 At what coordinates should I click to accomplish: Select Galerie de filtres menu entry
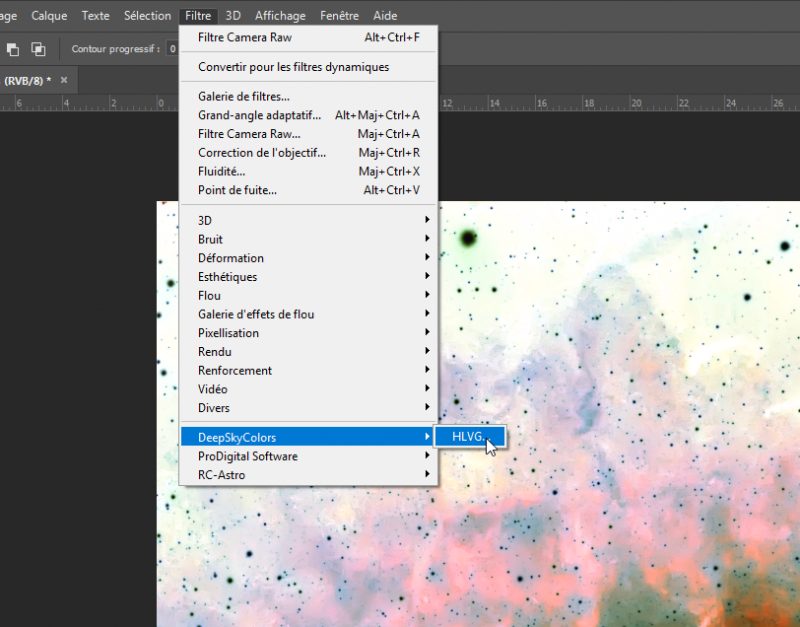pos(308,96)
